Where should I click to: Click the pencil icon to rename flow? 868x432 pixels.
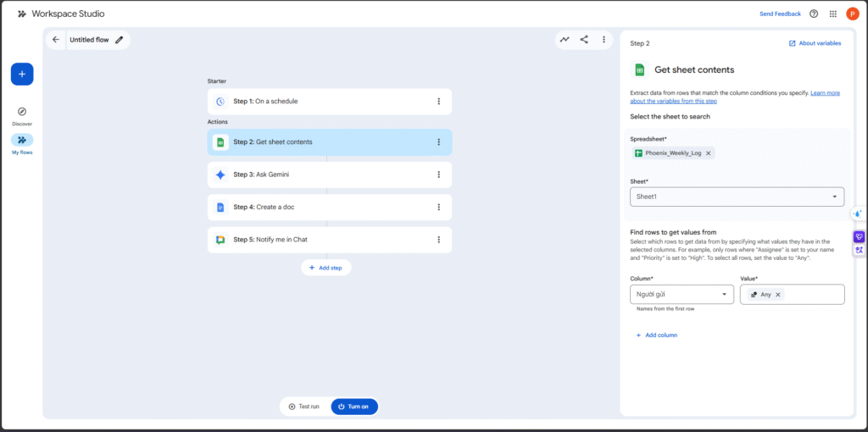tap(120, 39)
